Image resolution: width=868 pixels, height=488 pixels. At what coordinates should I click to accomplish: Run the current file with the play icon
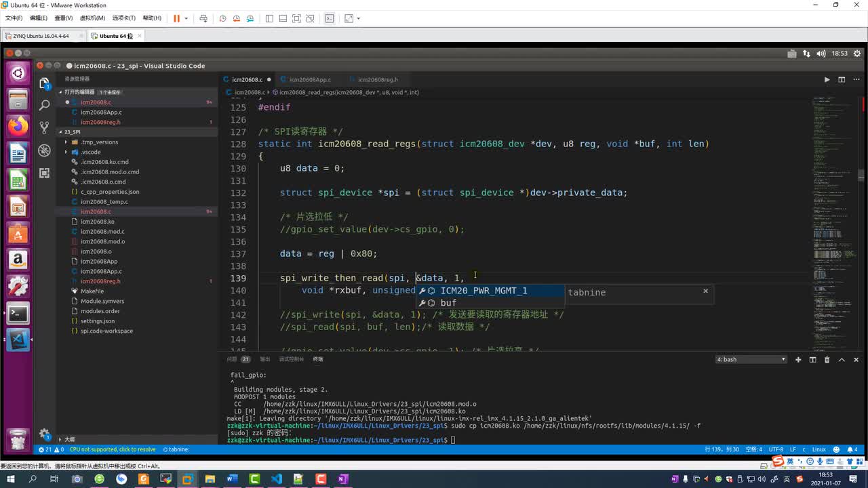coord(827,79)
